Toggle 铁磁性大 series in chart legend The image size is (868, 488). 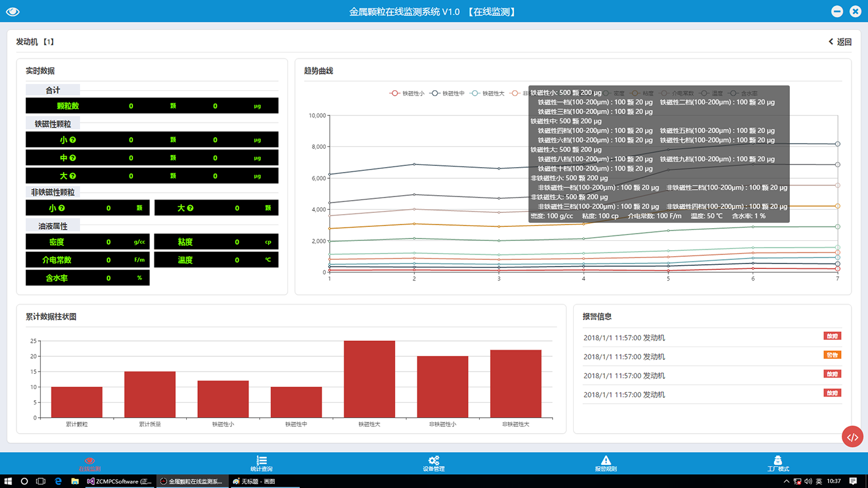click(487, 93)
